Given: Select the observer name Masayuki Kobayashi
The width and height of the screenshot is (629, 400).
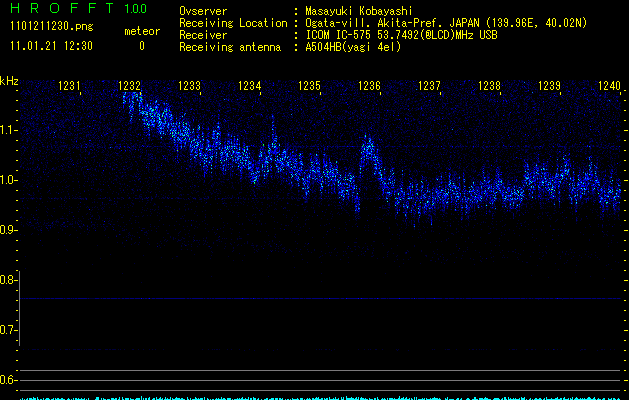Looking at the screenshot, I should pyautogui.click(x=364, y=10).
